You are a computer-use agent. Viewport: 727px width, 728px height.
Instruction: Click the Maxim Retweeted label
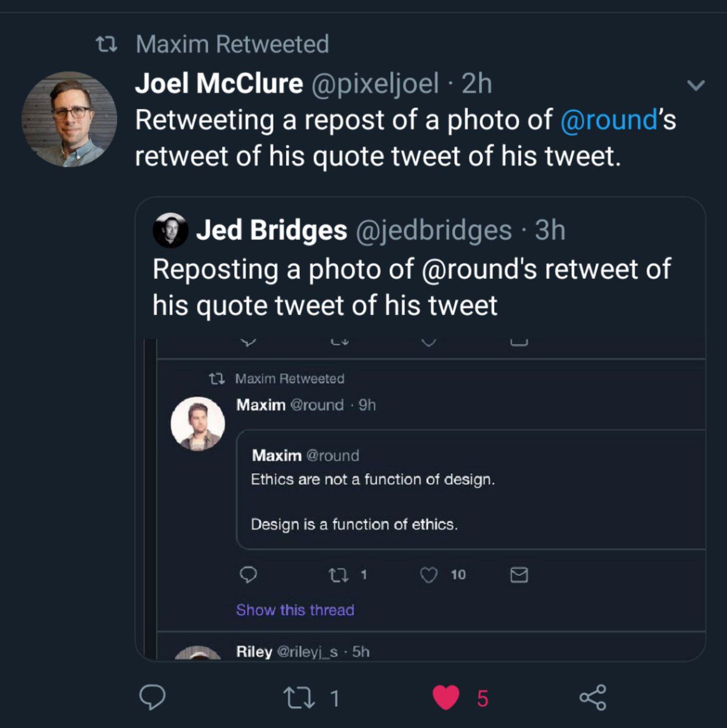[x=232, y=44]
